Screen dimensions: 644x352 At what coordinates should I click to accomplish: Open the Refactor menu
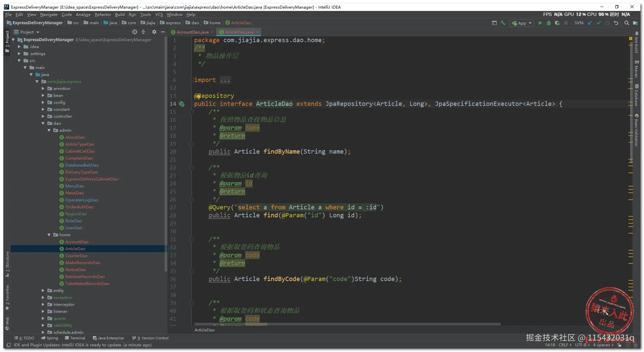(103, 15)
